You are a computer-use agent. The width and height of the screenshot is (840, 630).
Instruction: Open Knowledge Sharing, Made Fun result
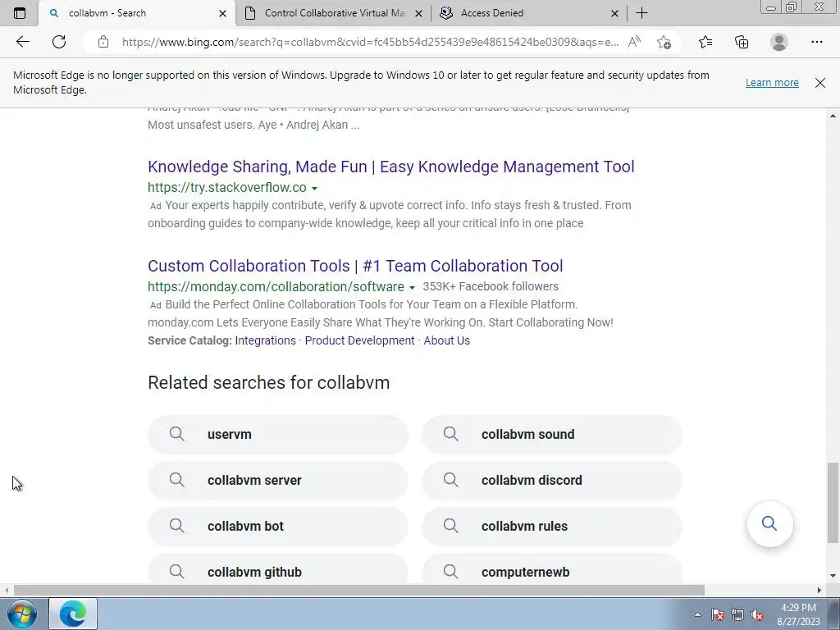391,167
